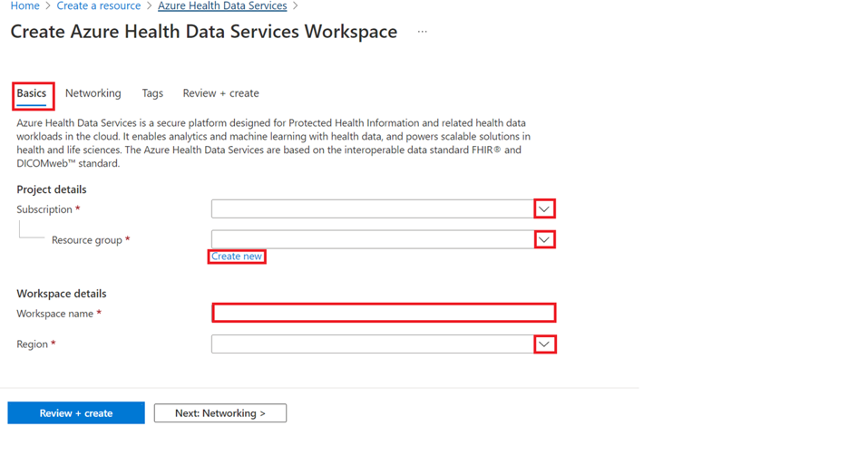Click inside the Subscription combo box field
This screenshot has height=455, width=868.
coord(372,209)
